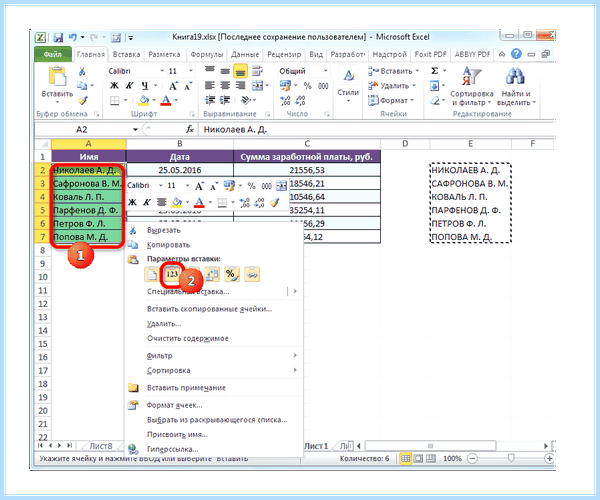Click the Name Box showing A2
600x500 pixels.
[x=82, y=129]
